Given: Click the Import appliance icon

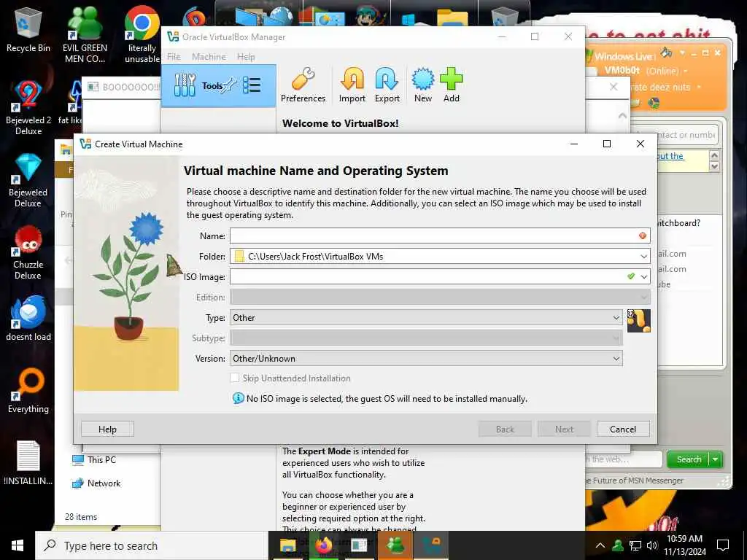Looking at the screenshot, I should point(352,85).
